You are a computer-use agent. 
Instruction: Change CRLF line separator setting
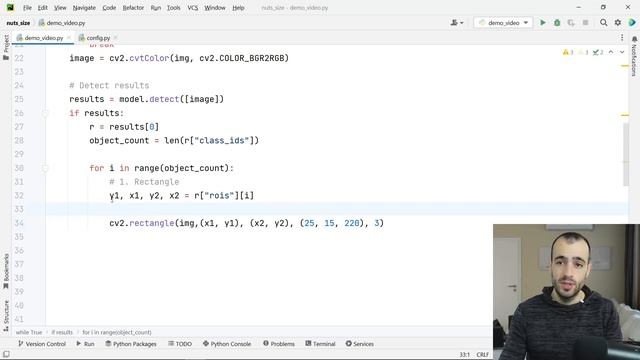pos(482,355)
